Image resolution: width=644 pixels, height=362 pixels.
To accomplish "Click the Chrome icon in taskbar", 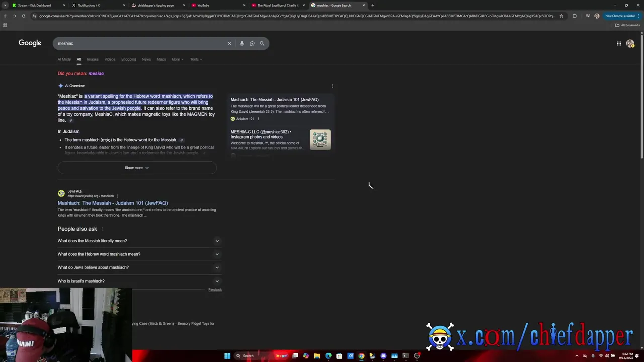I will 361,356.
